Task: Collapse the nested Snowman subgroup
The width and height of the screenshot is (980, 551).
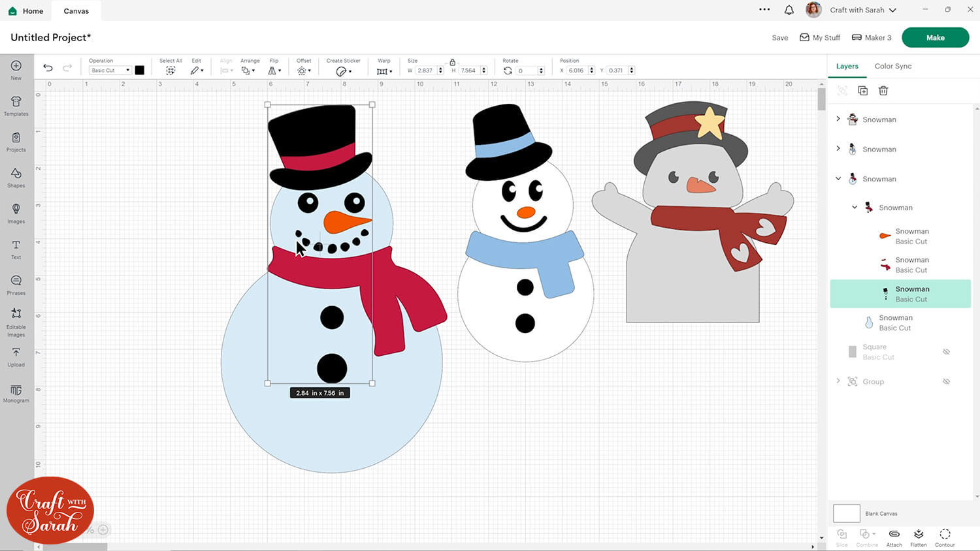Action: [x=855, y=207]
